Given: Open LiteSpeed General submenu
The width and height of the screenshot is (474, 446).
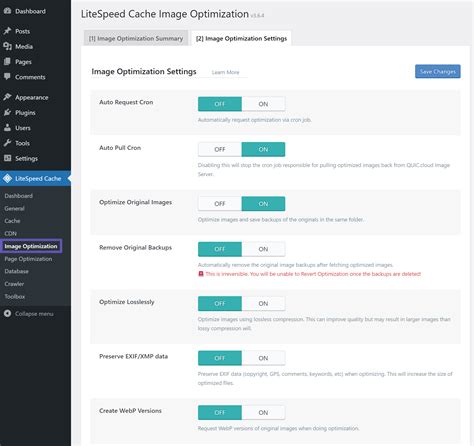Looking at the screenshot, I should 14,208.
